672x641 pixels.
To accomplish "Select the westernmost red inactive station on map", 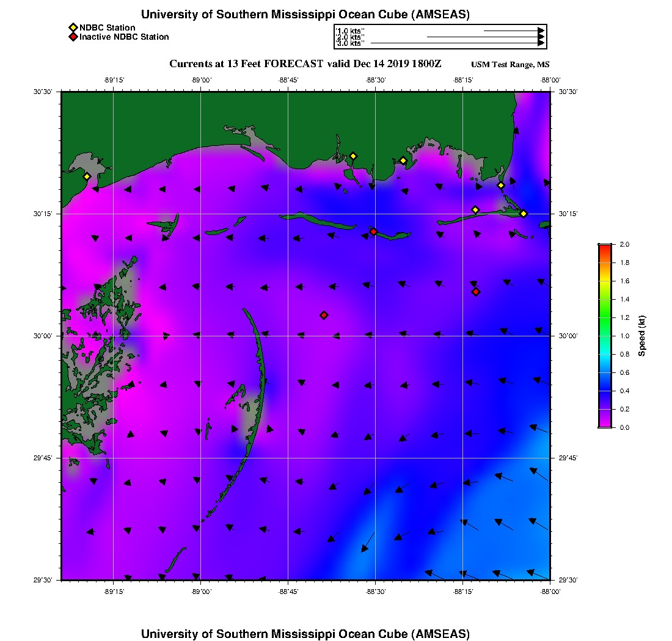I will (x=324, y=315).
